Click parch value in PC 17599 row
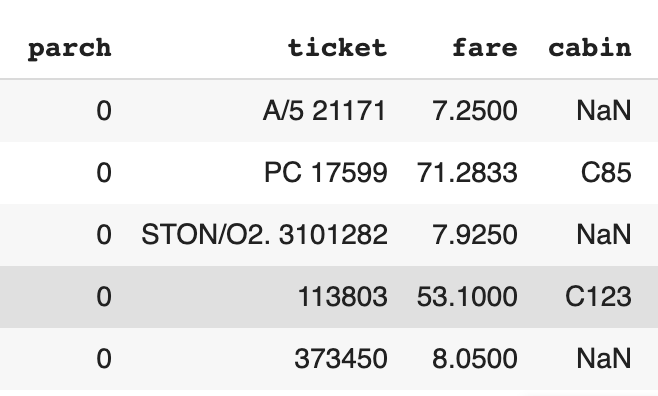The image size is (658, 396). pos(104,173)
